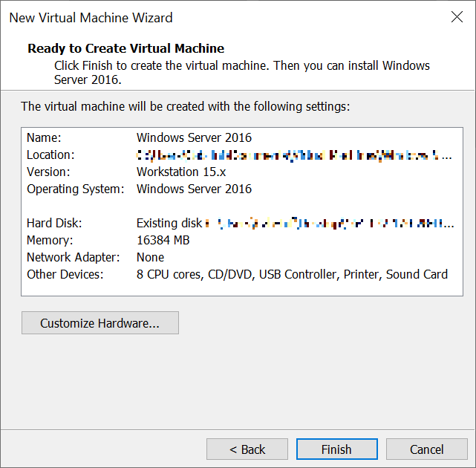Click the "Operating System:" label

(x=76, y=189)
